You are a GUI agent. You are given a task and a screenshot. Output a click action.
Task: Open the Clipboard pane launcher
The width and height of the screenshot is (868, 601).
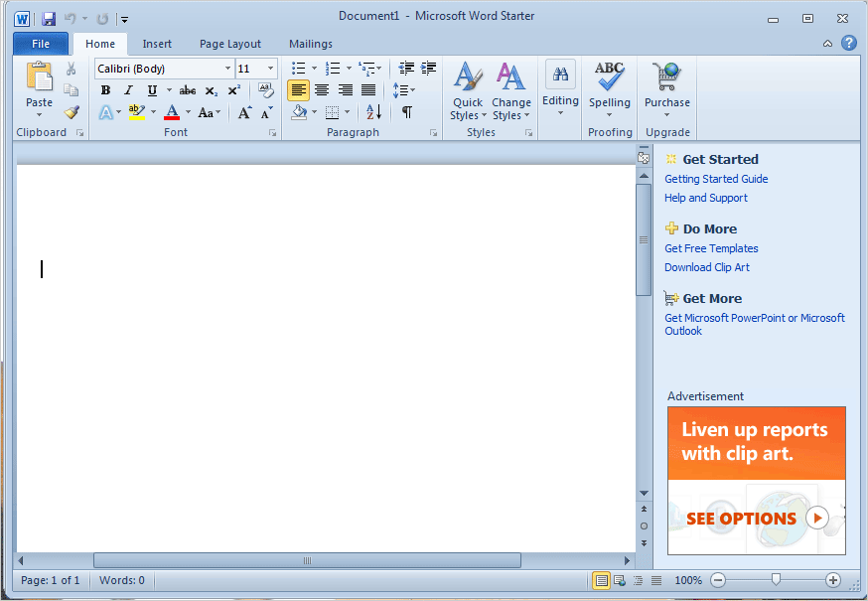coord(80,133)
